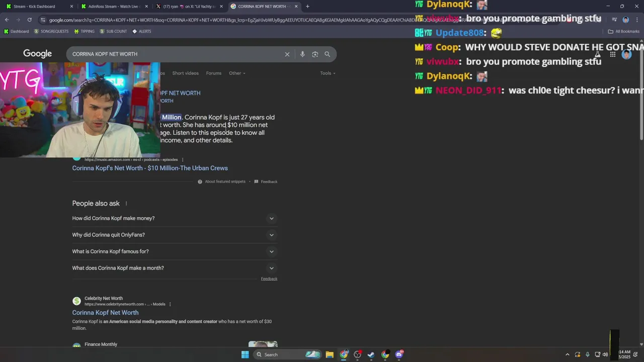Image resolution: width=644 pixels, height=362 pixels.
Task: Open Discord from taskbar
Action: tap(399, 354)
